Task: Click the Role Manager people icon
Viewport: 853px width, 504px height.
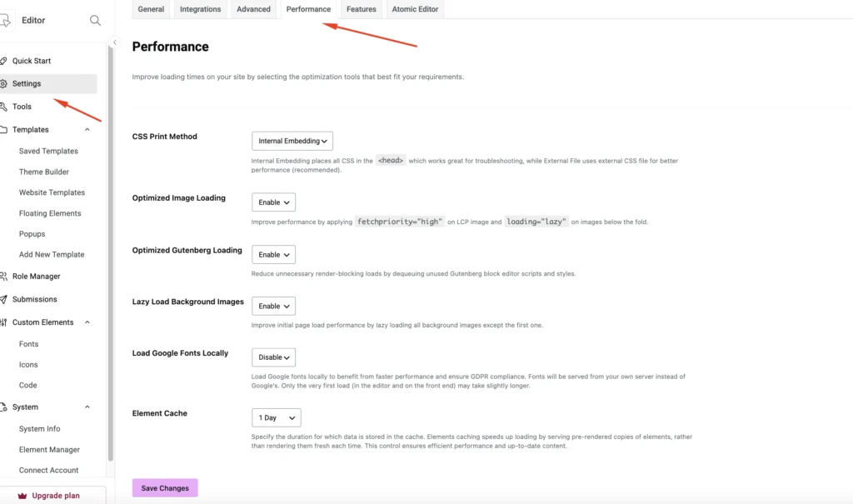Action: tap(3, 277)
